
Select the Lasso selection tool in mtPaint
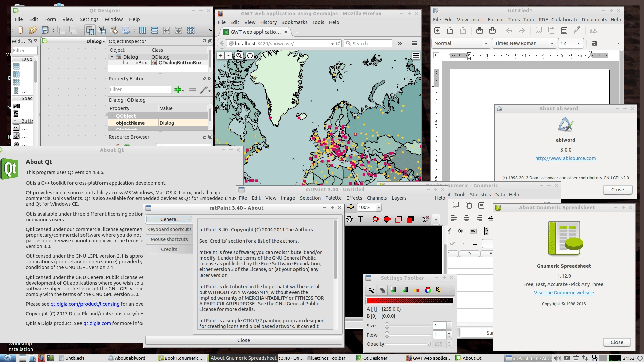pos(349,219)
